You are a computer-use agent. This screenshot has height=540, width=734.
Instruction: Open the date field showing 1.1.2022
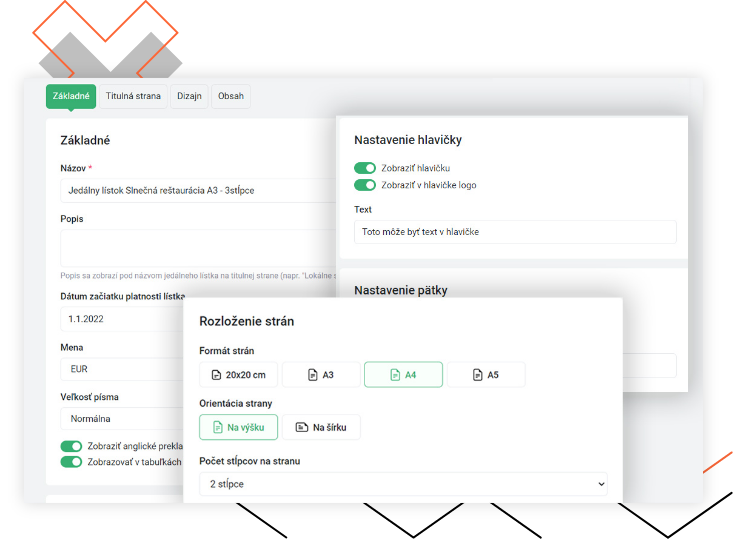point(122,319)
